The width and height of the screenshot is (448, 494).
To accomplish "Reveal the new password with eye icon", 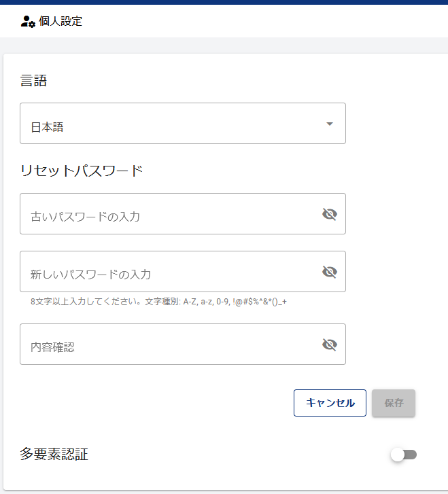I will pos(330,272).
